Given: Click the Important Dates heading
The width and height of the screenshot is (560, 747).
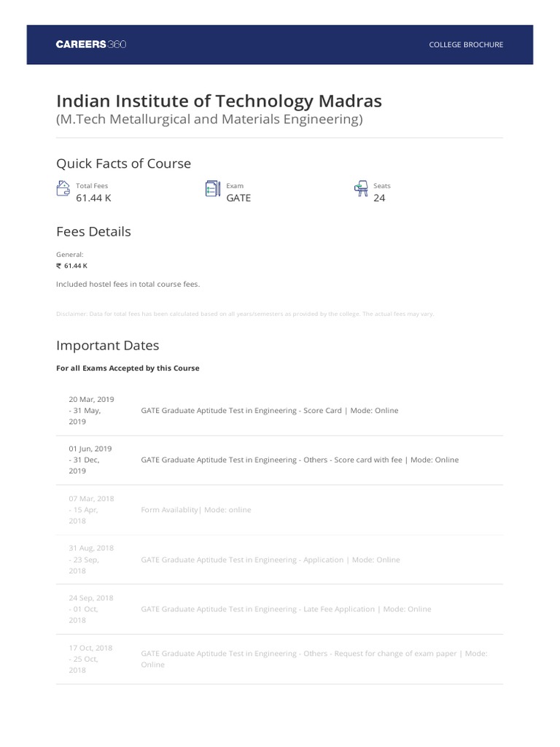Looking at the screenshot, I should pos(107,345).
